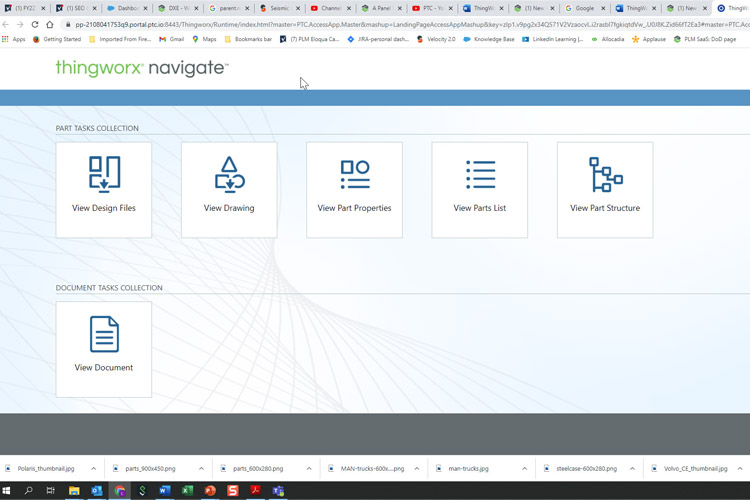Screen dimensions: 750x500
Task: Open the View Design Files tile
Action: [104, 189]
